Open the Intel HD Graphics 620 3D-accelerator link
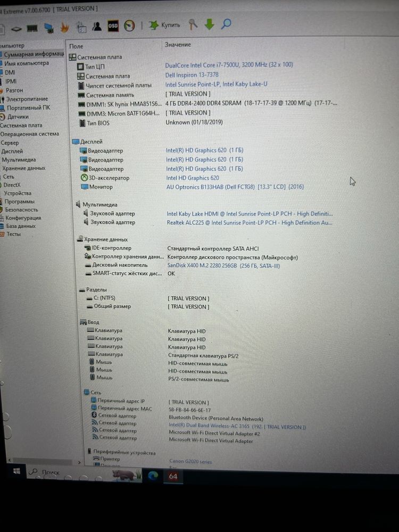This screenshot has height=532, width=399. [193, 178]
